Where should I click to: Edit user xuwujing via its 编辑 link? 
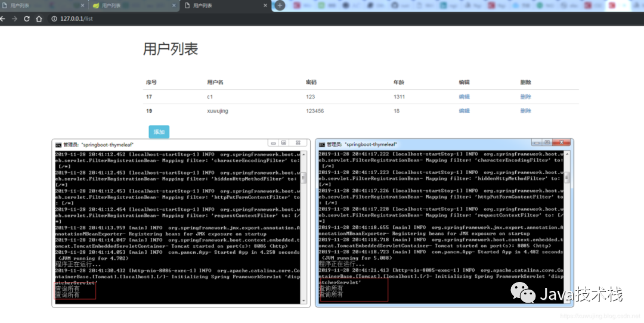click(x=464, y=111)
